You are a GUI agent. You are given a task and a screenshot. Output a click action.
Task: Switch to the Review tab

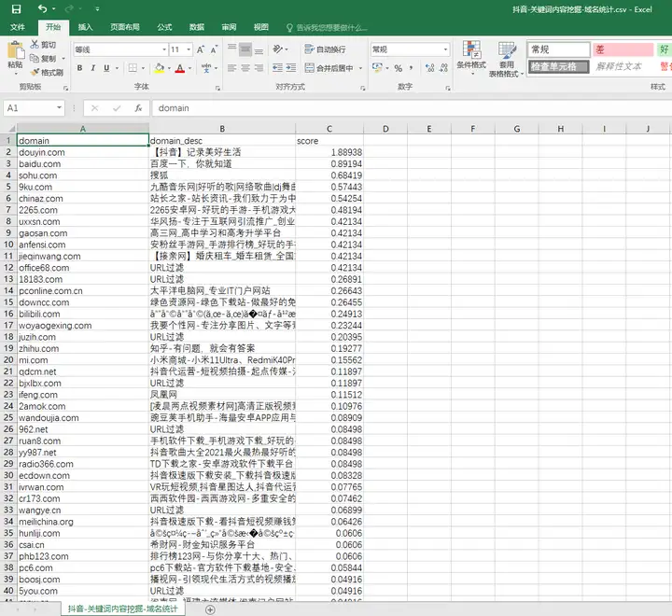point(229,27)
